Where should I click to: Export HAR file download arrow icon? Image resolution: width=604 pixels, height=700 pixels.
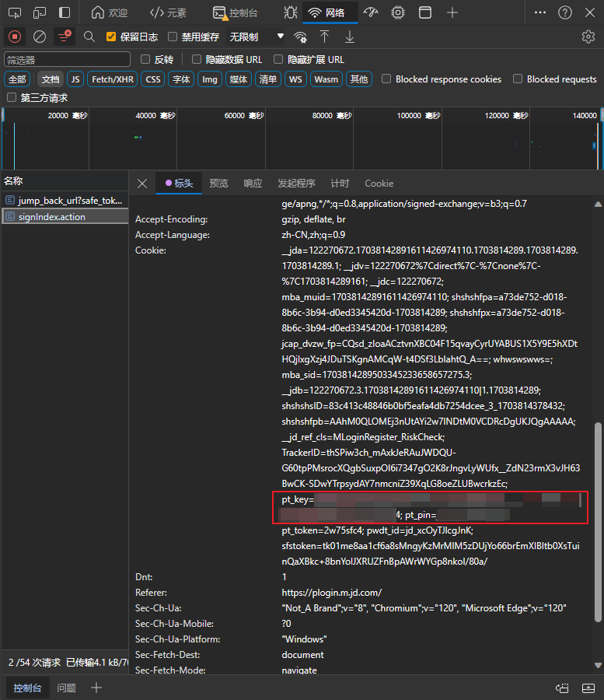(350, 37)
